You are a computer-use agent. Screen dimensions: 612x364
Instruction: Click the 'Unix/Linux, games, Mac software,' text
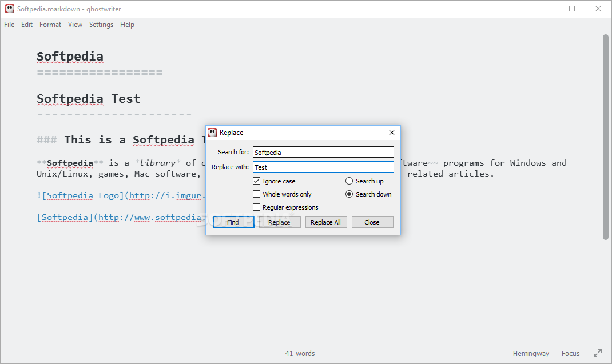(119, 174)
